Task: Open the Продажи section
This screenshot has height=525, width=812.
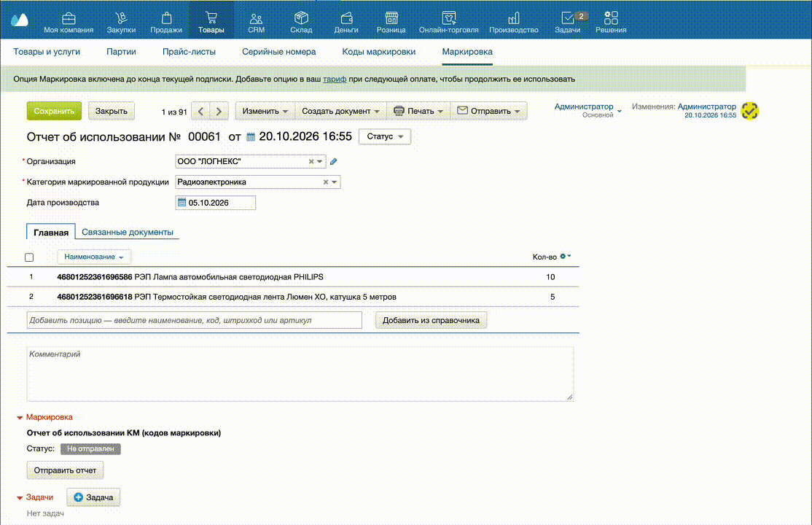Action: coord(165,23)
